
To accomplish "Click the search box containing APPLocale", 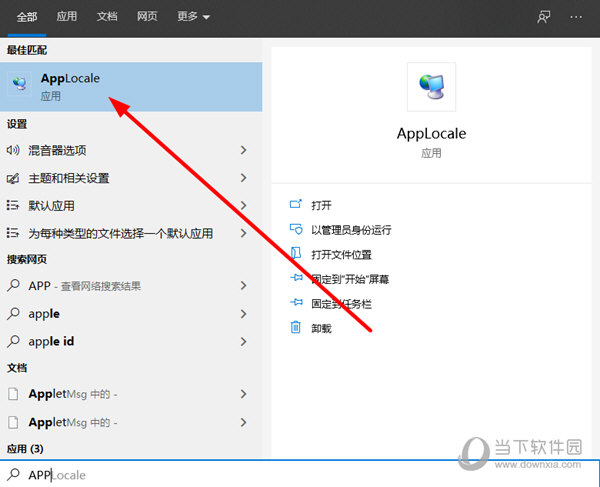I will [300, 474].
